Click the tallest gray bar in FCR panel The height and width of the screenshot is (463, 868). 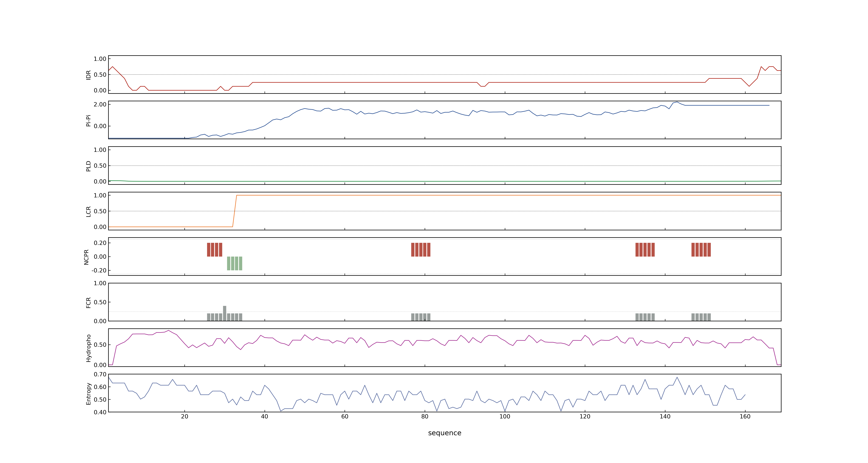pyautogui.click(x=225, y=313)
